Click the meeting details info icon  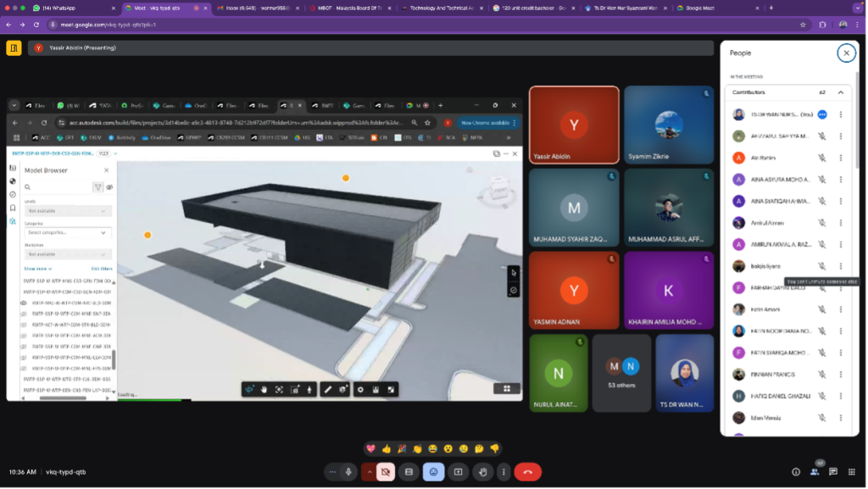coord(795,472)
